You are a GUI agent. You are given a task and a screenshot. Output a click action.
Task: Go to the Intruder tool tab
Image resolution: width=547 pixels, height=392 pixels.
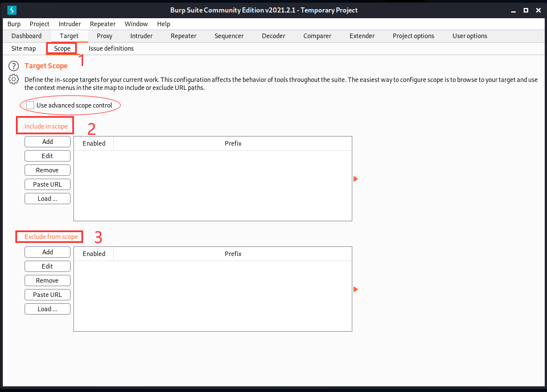pos(141,36)
